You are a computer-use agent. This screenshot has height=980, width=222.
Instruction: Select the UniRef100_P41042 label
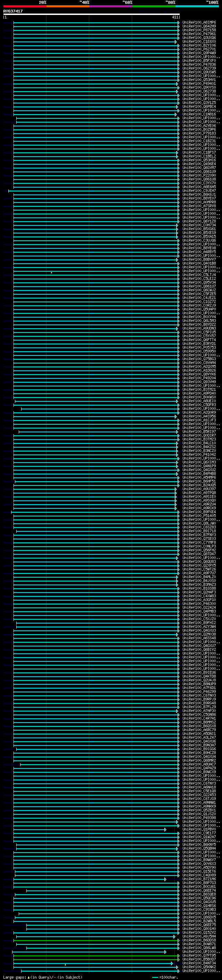[199, 455]
